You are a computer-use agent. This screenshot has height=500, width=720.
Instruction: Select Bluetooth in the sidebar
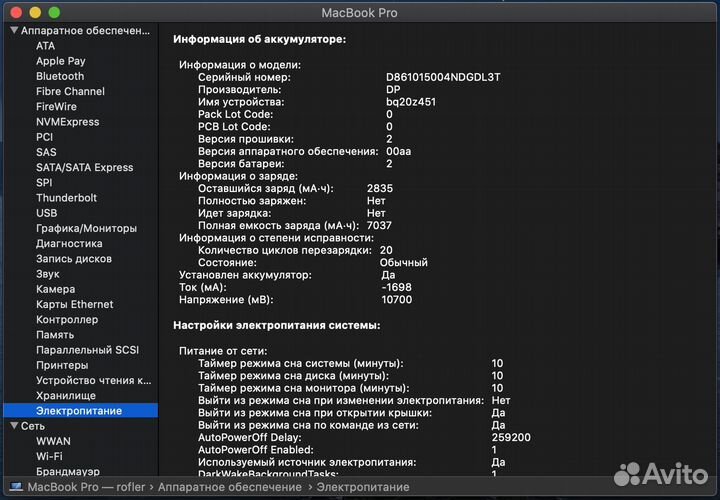click(x=60, y=76)
